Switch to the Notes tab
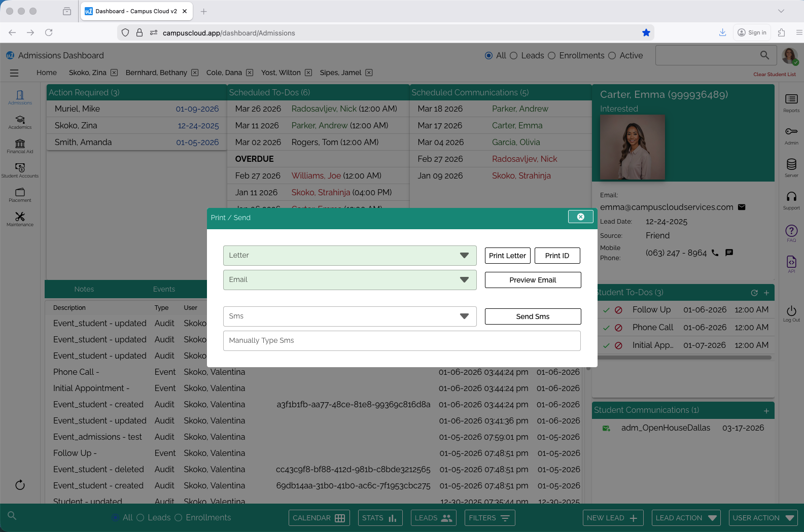 [84, 289]
